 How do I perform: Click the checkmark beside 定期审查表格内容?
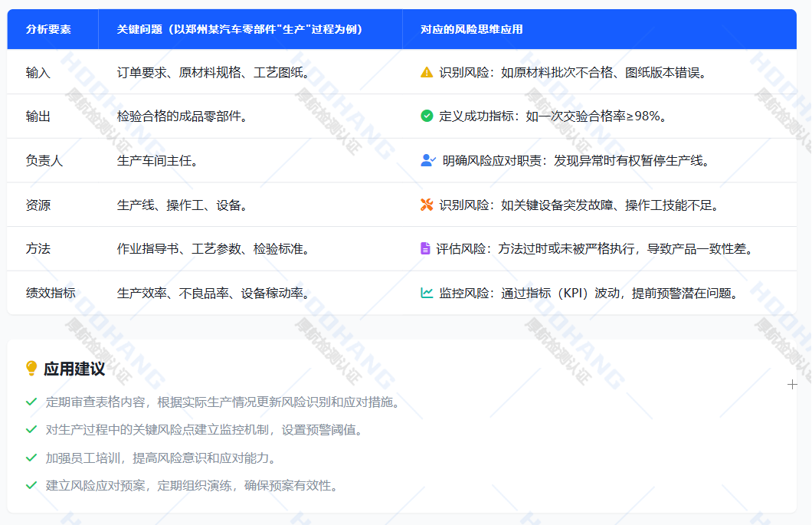[x=31, y=402]
